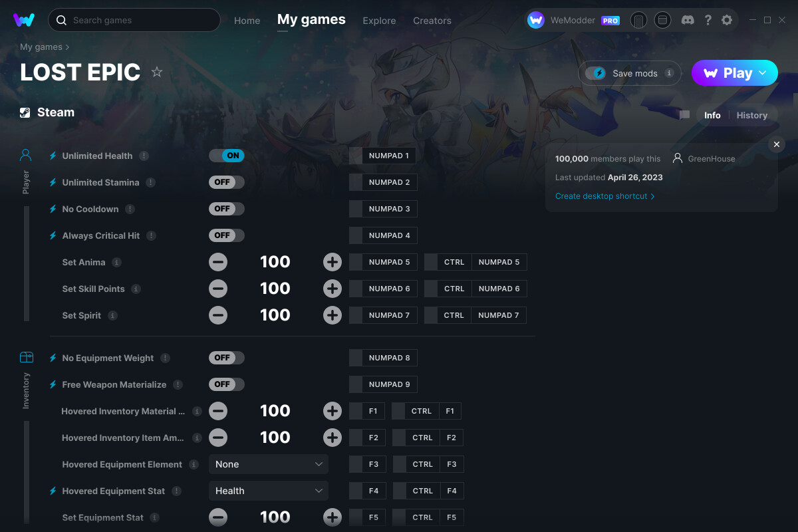Image resolution: width=798 pixels, height=532 pixels.
Task: Open the overlay window icon in header
Action: click(x=662, y=20)
